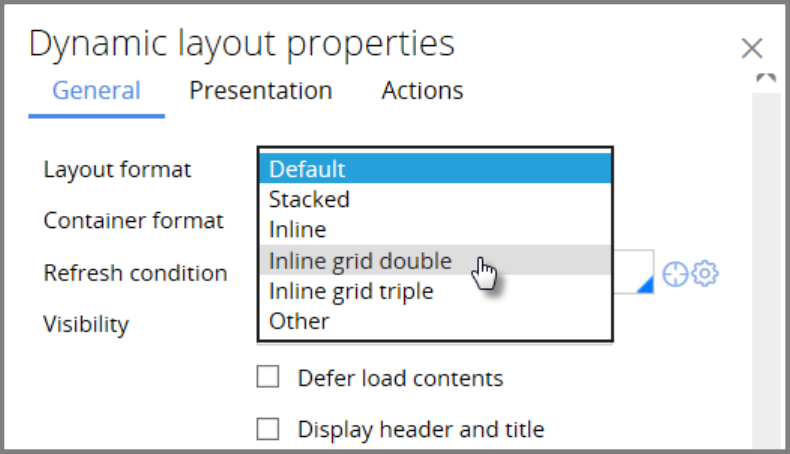Image resolution: width=790 pixels, height=454 pixels.
Task: Click the Visibility label
Action: point(86,324)
